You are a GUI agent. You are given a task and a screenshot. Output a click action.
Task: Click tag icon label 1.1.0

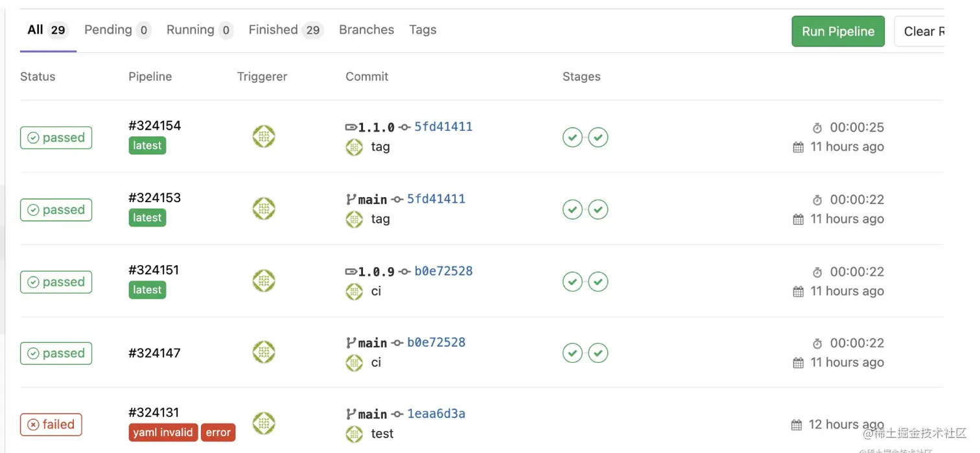tap(370, 127)
